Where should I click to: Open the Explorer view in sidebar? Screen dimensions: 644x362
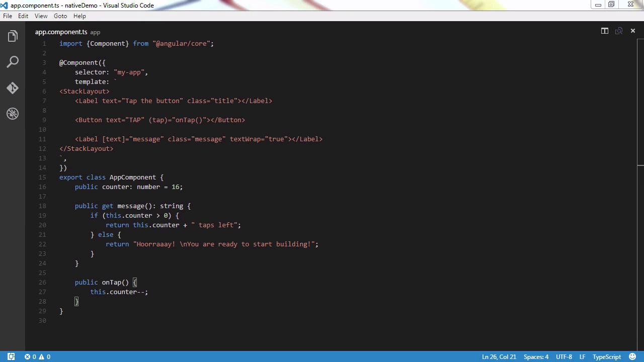click(13, 36)
